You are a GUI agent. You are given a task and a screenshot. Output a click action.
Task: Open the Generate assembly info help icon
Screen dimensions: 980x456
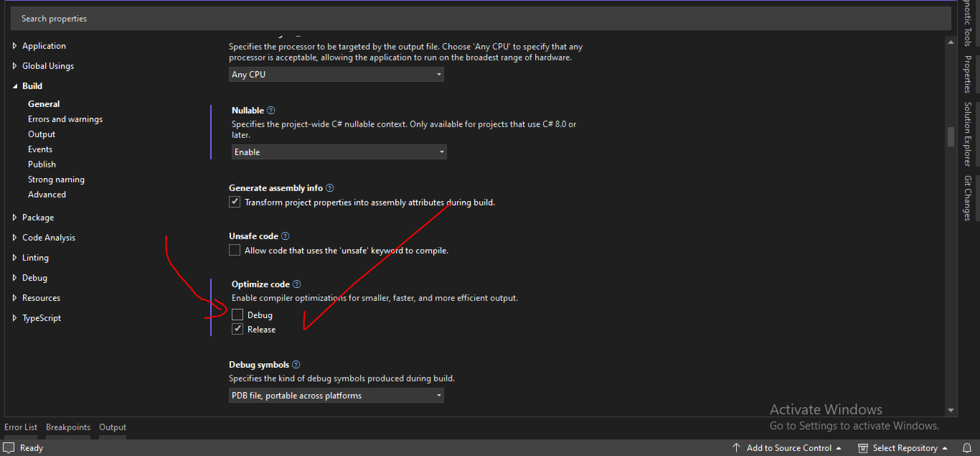(329, 188)
